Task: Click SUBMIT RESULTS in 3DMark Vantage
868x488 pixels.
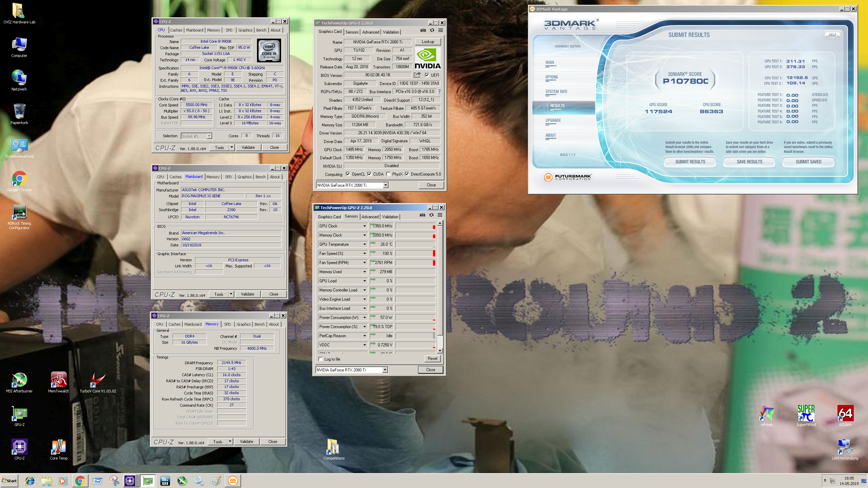Action: tap(690, 162)
